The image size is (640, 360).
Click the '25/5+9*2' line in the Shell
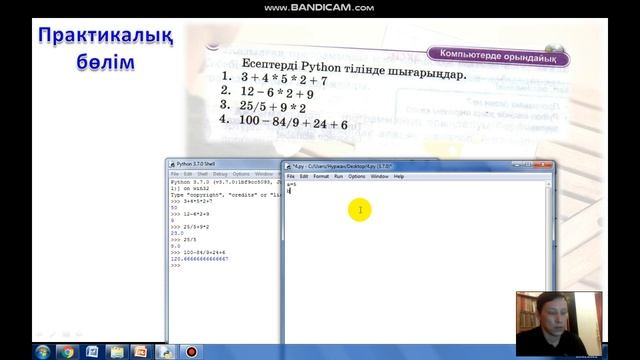pyautogui.click(x=196, y=227)
